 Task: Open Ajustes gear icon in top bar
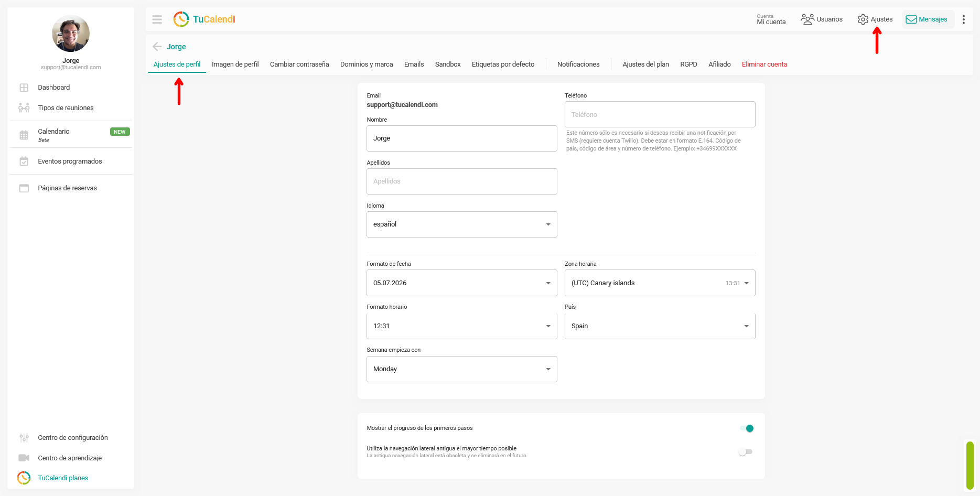click(863, 19)
